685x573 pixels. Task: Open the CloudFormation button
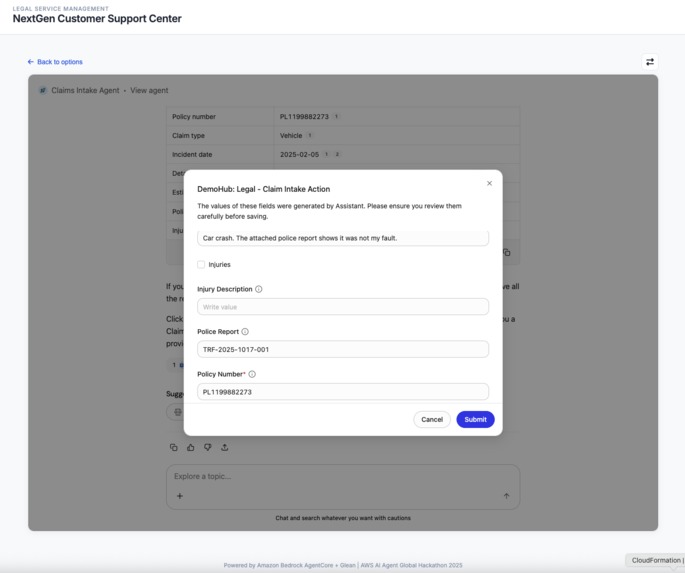(x=656, y=560)
